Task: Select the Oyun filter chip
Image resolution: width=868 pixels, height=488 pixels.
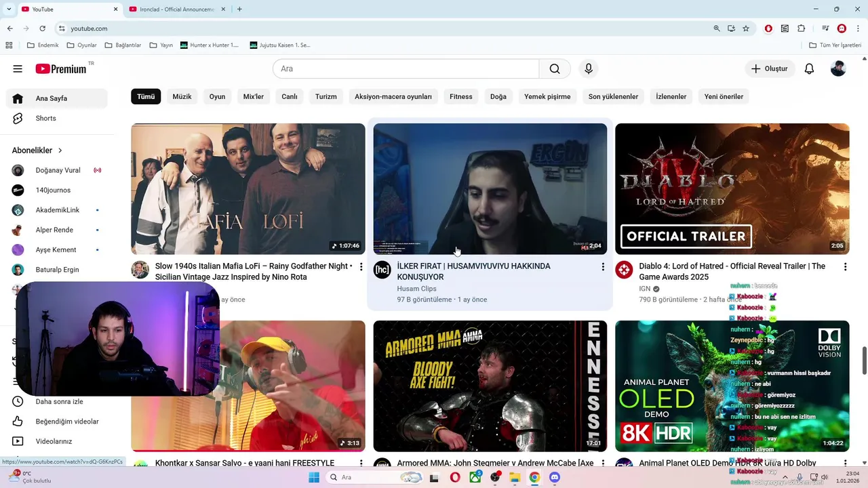Action: (217, 96)
